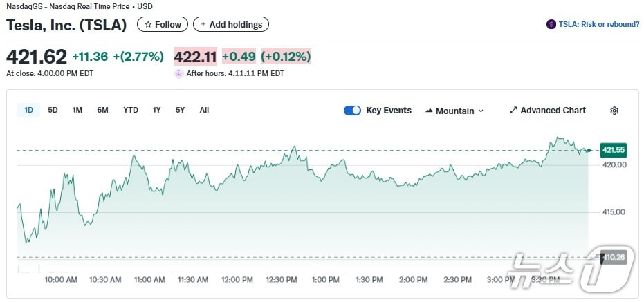Switch to the 5D time range

[x=53, y=110]
